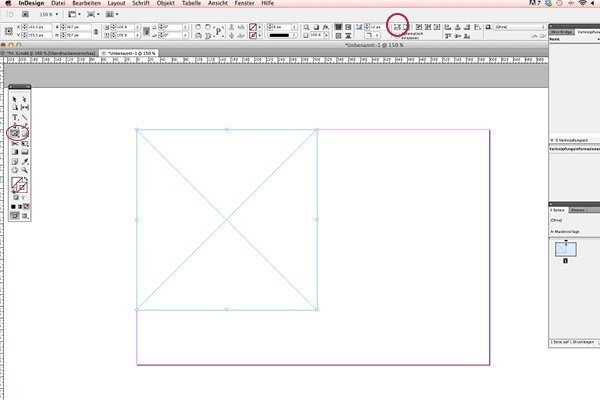Click the fill swatch in the toolbox

[17, 183]
